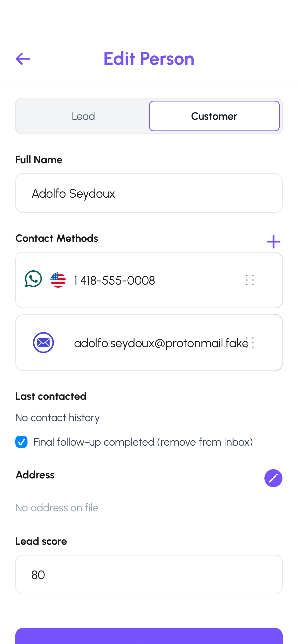This screenshot has width=298, height=644.
Task: Keep Customer selected in the type toggle
Action: click(214, 116)
